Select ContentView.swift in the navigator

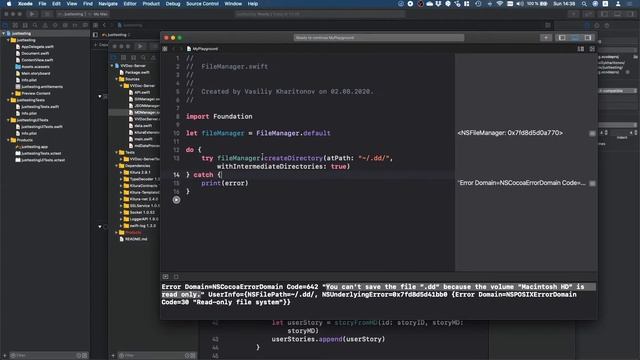click(x=37, y=60)
